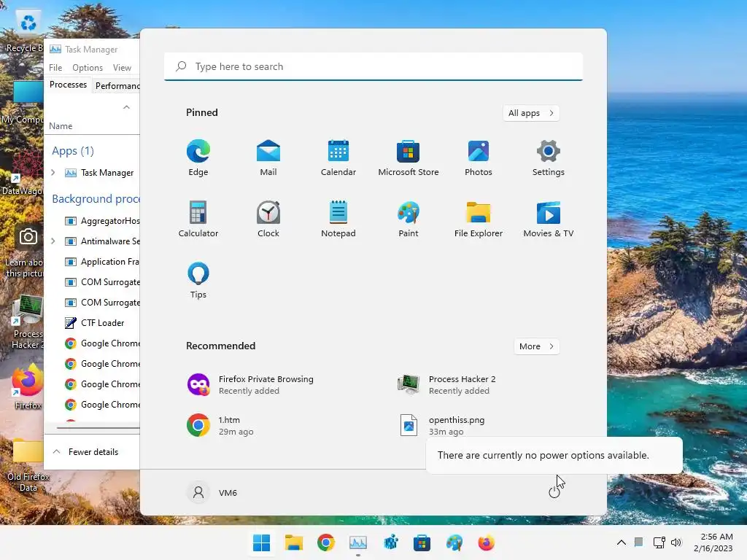Open the Paint pinned app
The width and height of the screenshot is (747, 560).
point(409,219)
